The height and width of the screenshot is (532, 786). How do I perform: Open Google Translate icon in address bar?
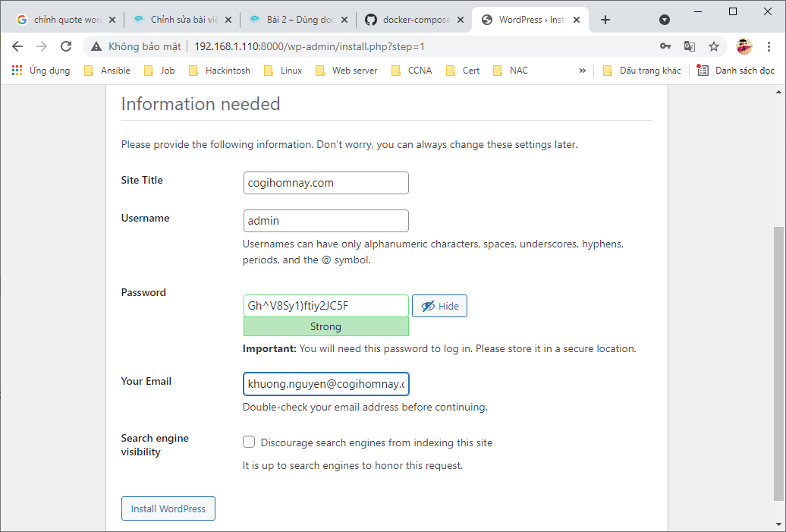point(690,46)
